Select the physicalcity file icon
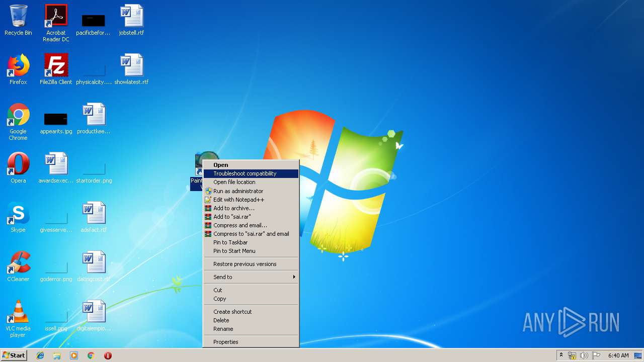 (94, 73)
